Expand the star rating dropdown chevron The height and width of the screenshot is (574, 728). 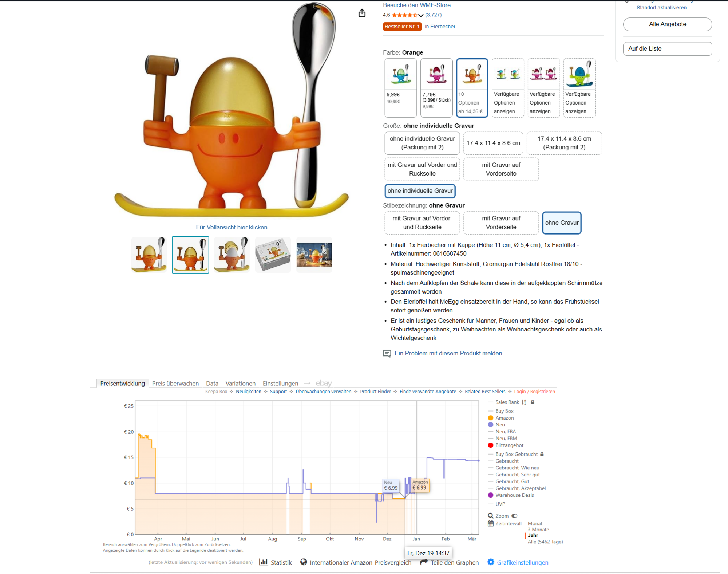point(421,15)
